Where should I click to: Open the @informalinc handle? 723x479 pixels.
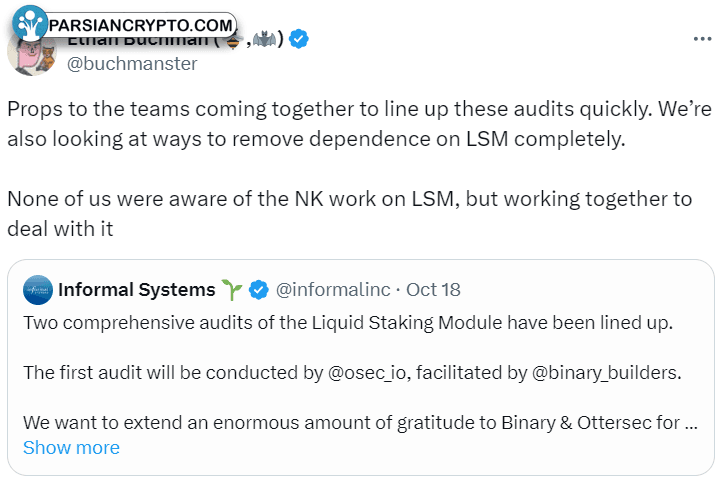pyautogui.click(x=332, y=290)
